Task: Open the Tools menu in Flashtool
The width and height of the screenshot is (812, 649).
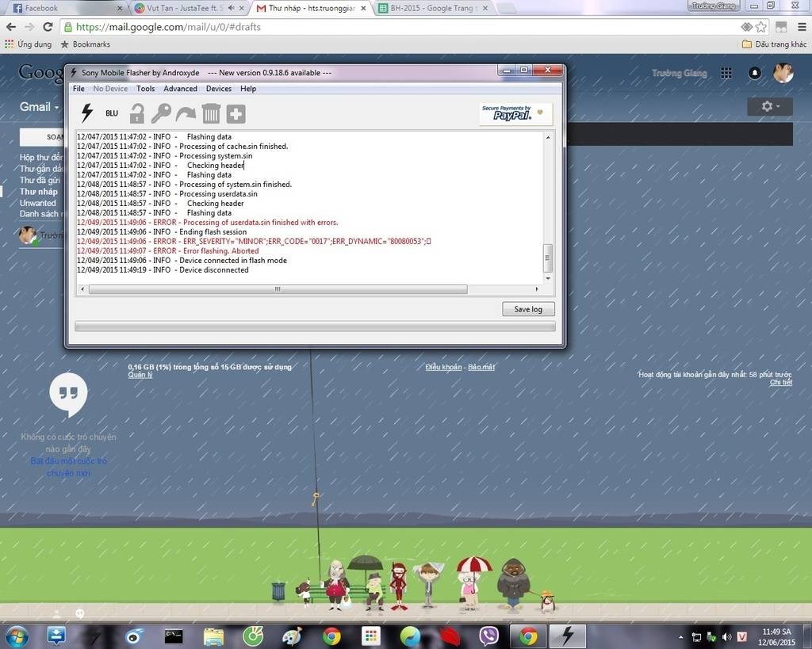Action: point(146,89)
